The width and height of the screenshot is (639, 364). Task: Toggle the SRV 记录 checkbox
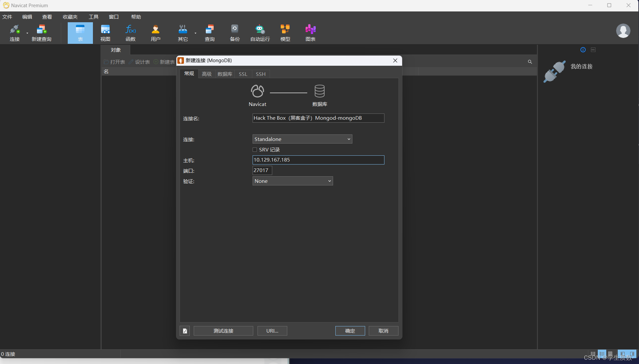[x=255, y=150]
